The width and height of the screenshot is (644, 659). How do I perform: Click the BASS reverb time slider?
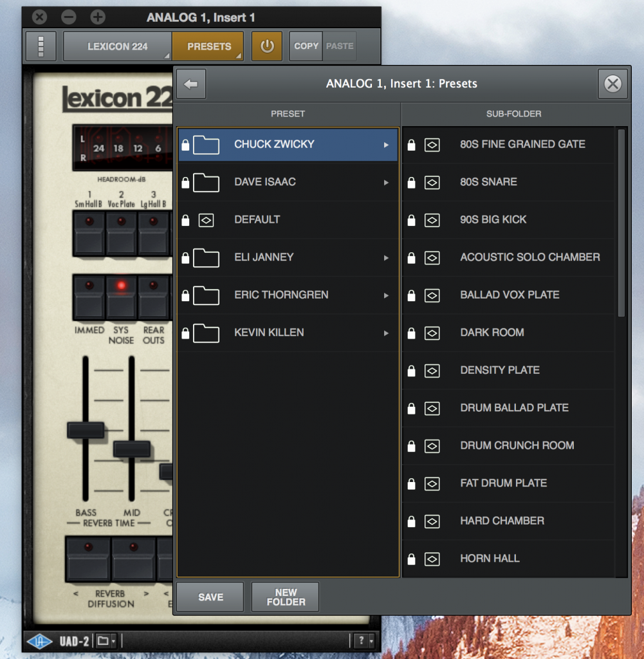87,431
